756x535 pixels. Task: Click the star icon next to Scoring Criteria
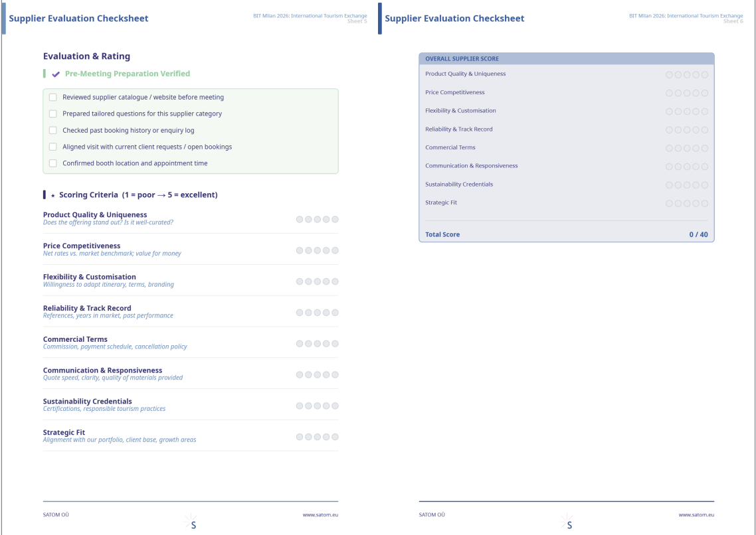point(53,196)
